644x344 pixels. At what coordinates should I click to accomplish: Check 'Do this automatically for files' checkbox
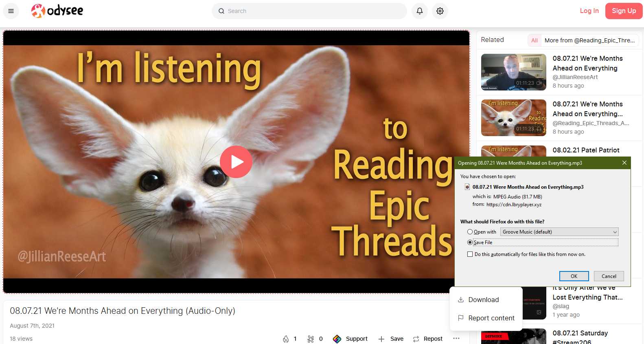tap(470, 254)
